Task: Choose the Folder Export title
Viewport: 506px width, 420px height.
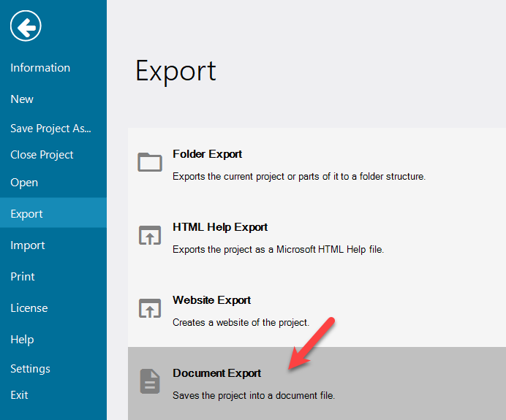Action: tap(207, 154)
